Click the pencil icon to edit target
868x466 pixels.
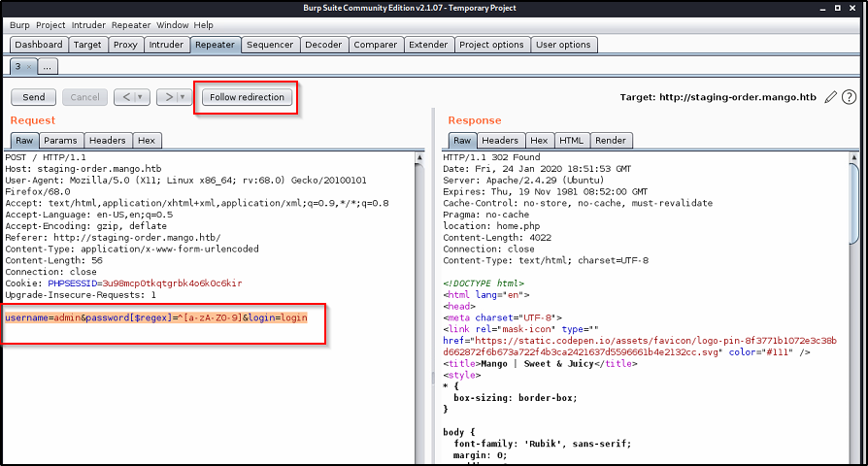click(830, 97)
